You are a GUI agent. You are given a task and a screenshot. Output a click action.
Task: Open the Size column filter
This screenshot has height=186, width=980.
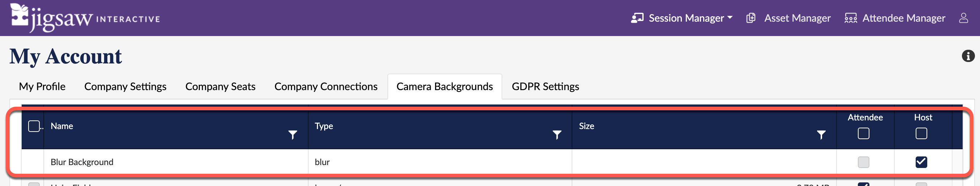[x=821, y=135]
